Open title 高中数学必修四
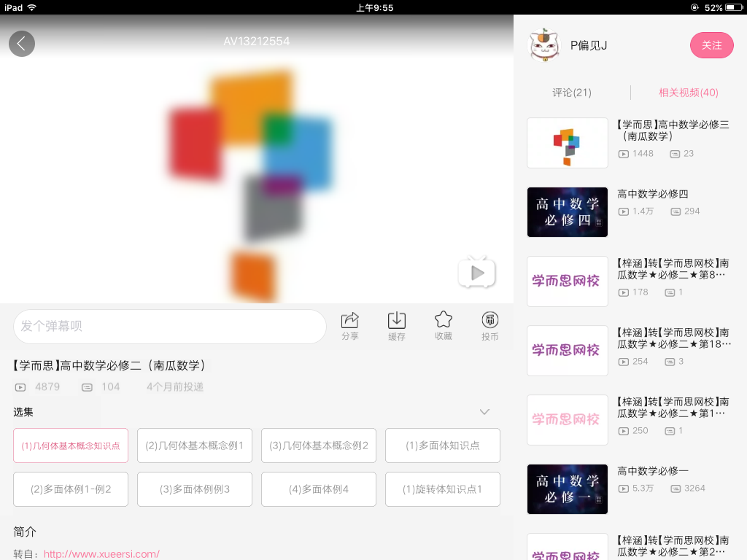 [653, 194]
